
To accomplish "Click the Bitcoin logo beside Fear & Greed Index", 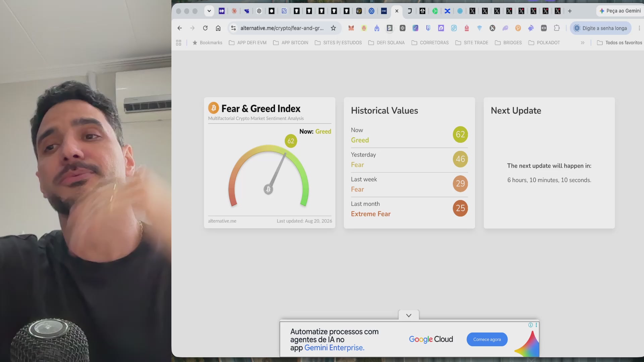I will pos(213,108).
